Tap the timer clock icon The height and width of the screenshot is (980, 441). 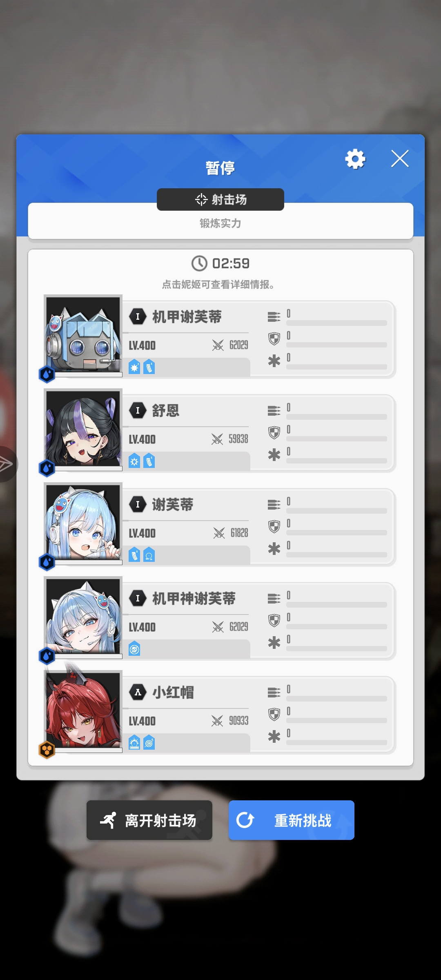pos(199,263)
